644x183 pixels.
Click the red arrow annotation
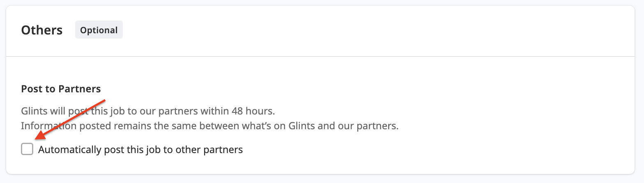(x=71, y=120)
